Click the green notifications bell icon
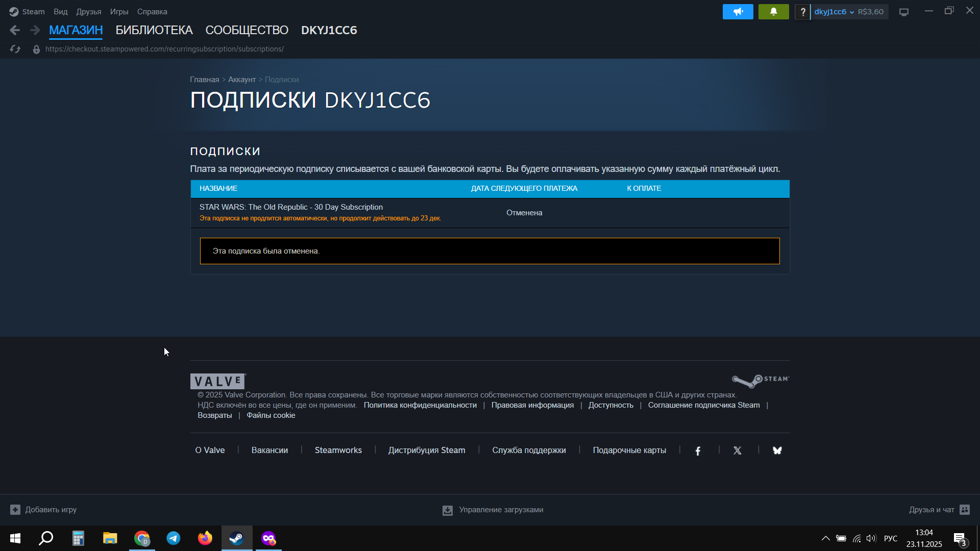This screenshot has width=980, height=551. point(773,11)
